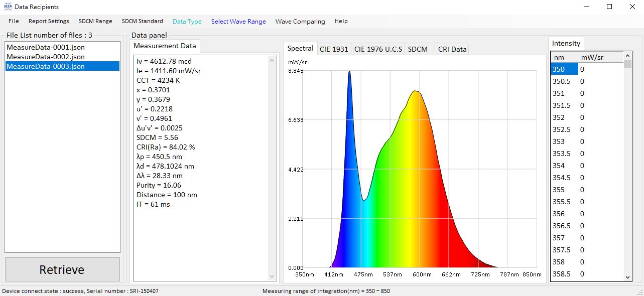Open the SDCM tab
This screenshot has height=296, width=644.
[418, 49]
